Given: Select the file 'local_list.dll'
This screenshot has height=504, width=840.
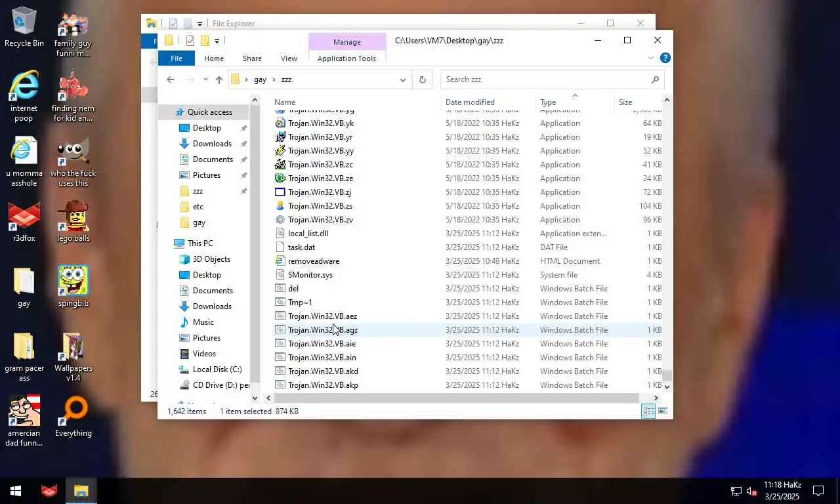Looking at the screenshot, I should coord(308,234).
